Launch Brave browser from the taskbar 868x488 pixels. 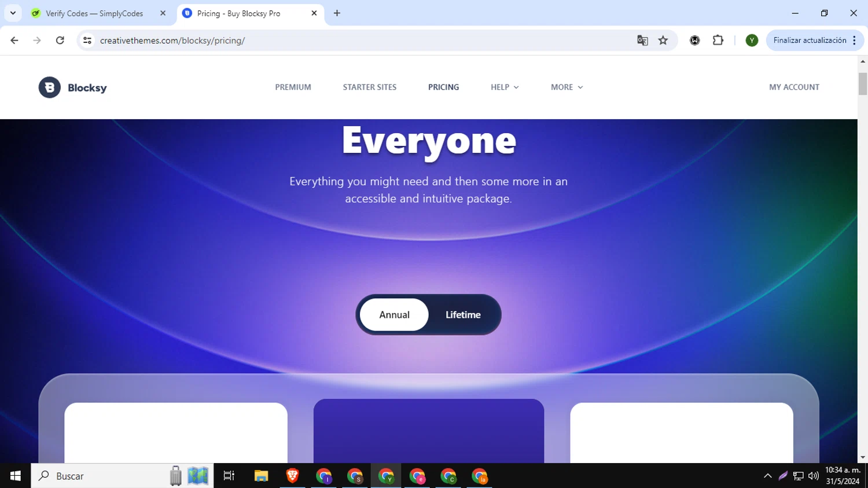click(x=292, y=476)
